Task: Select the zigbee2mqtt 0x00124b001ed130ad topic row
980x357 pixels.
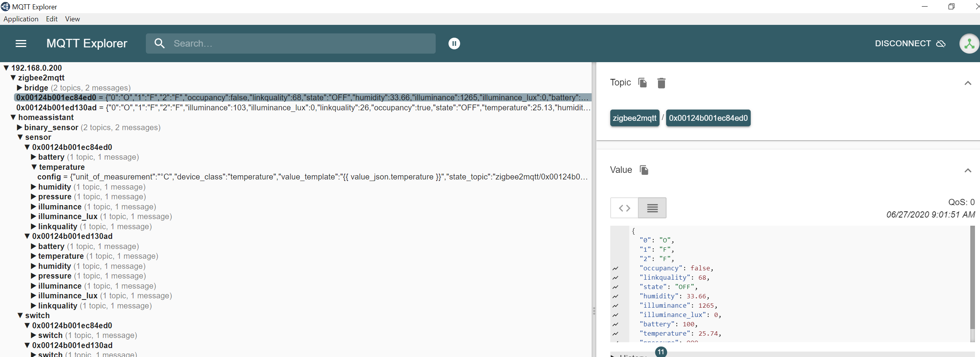Action: [303, 108]
